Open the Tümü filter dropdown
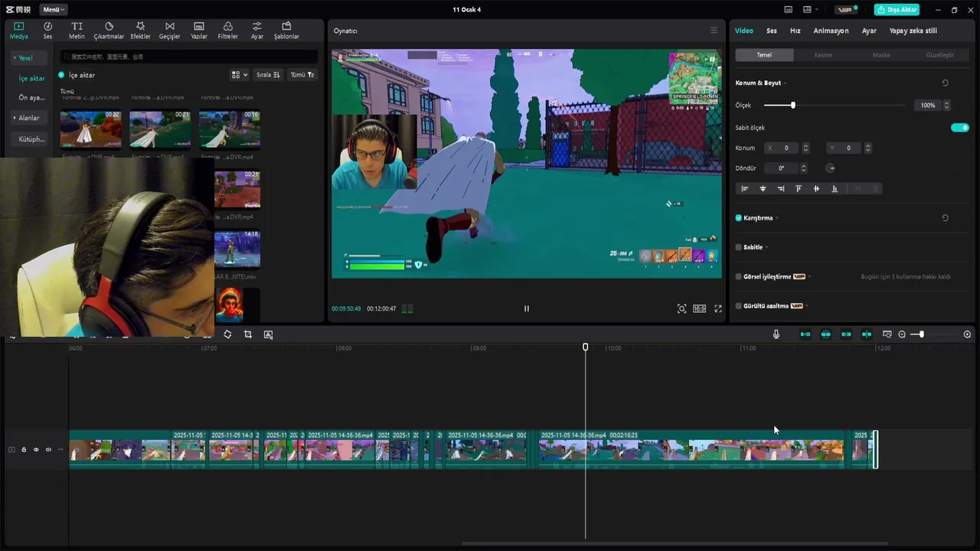The image size is (980, 551). tap(302, 75)
